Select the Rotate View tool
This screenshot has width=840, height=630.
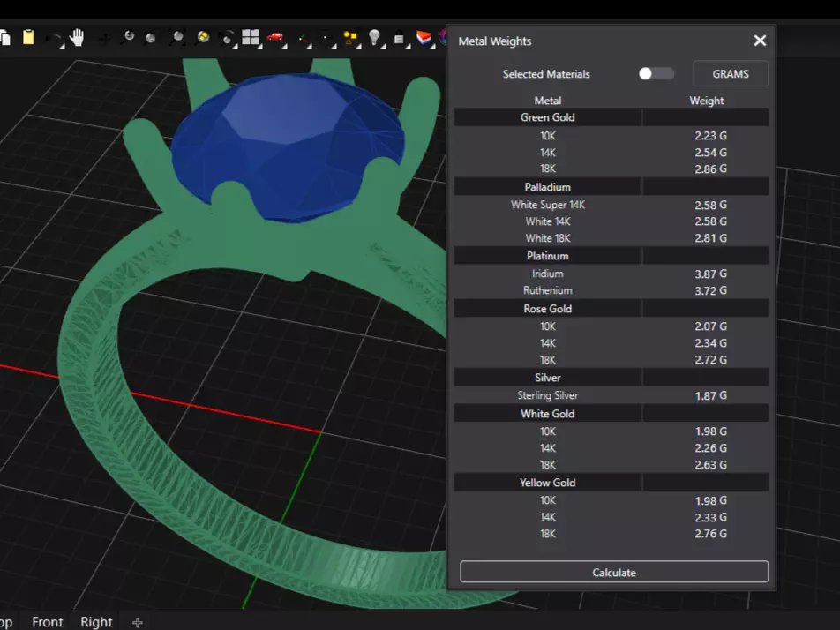[x=105, y=38]
